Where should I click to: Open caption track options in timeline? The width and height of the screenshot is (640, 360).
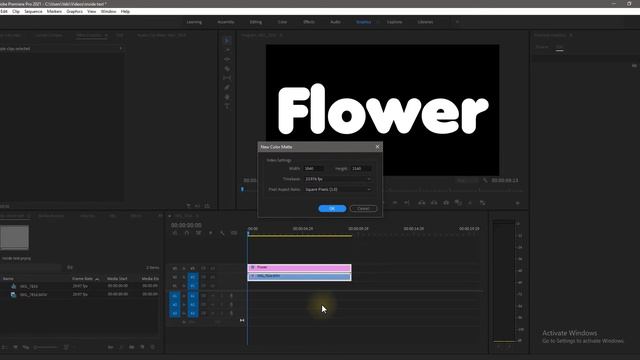(x=234, y=233)
